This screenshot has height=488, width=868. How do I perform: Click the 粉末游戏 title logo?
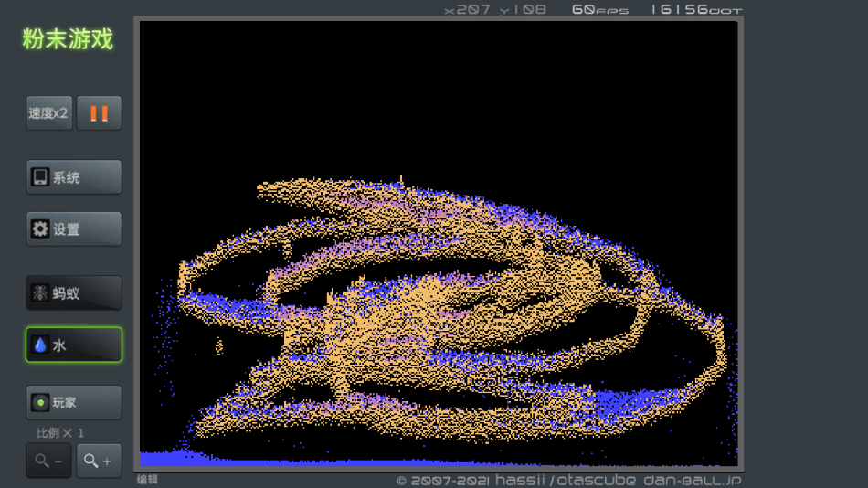click(68, 39)
